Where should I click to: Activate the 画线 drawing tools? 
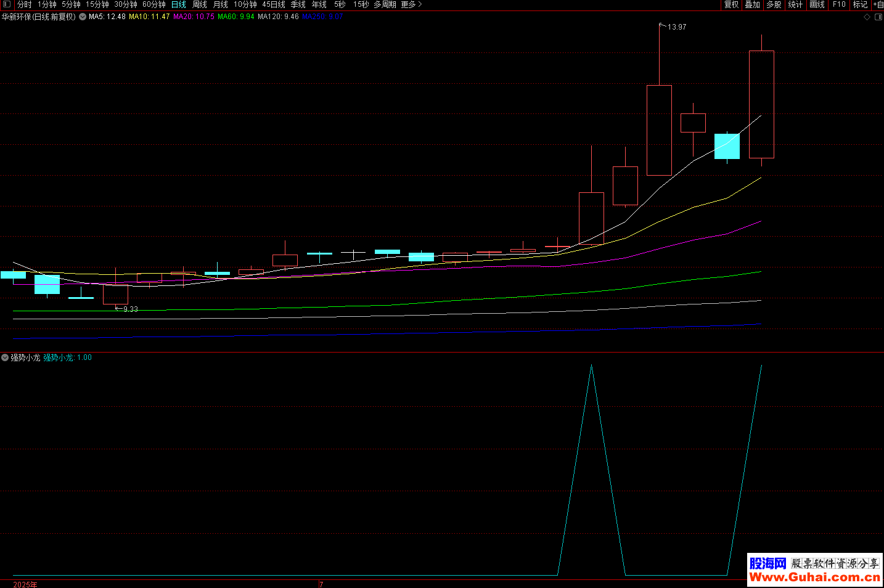point(817,4)
